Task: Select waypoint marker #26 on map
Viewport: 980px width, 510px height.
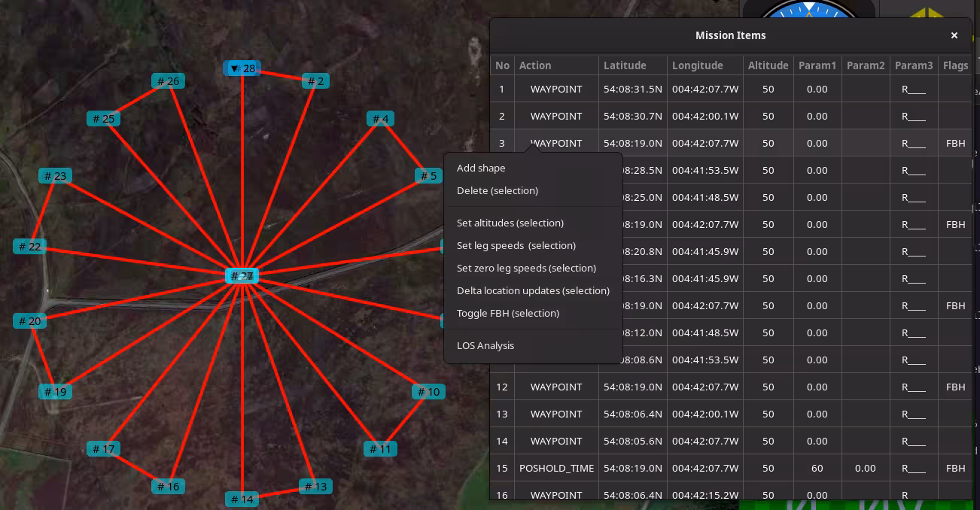Action: click(x=168, y=81)
